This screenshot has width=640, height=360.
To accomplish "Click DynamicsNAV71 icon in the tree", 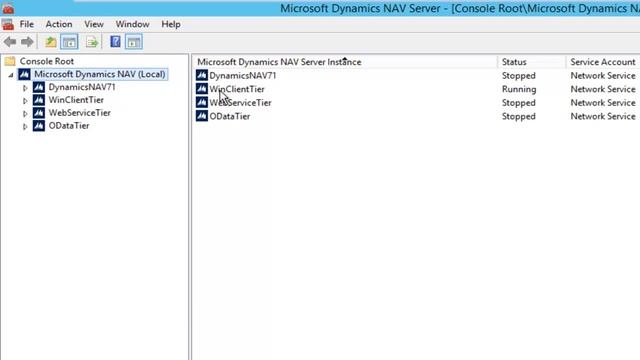I will [x=39, y=87].
